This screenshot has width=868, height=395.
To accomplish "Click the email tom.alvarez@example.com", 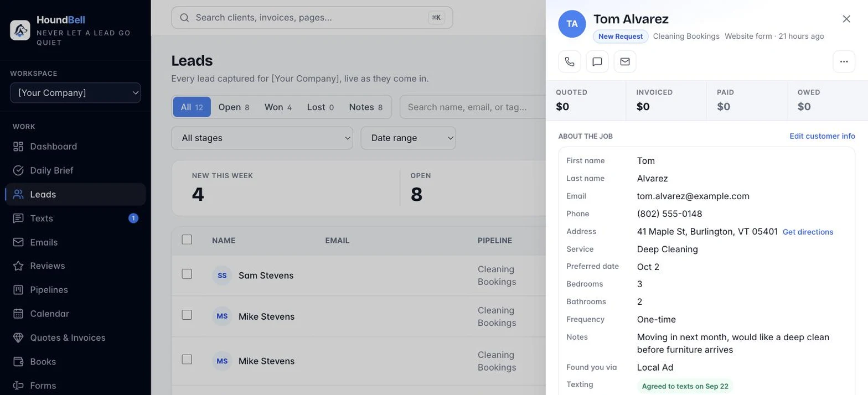I will (693, 196).
